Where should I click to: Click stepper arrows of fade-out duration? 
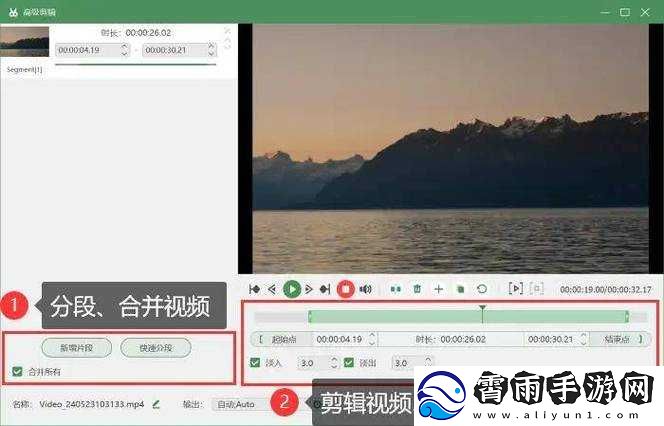point(428,362)
